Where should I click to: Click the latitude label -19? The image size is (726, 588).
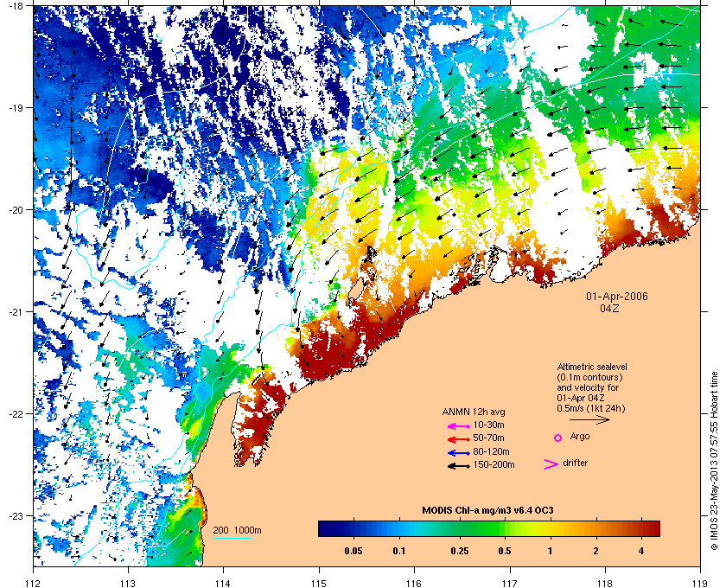pyautogui.click(x=16, y=107)
